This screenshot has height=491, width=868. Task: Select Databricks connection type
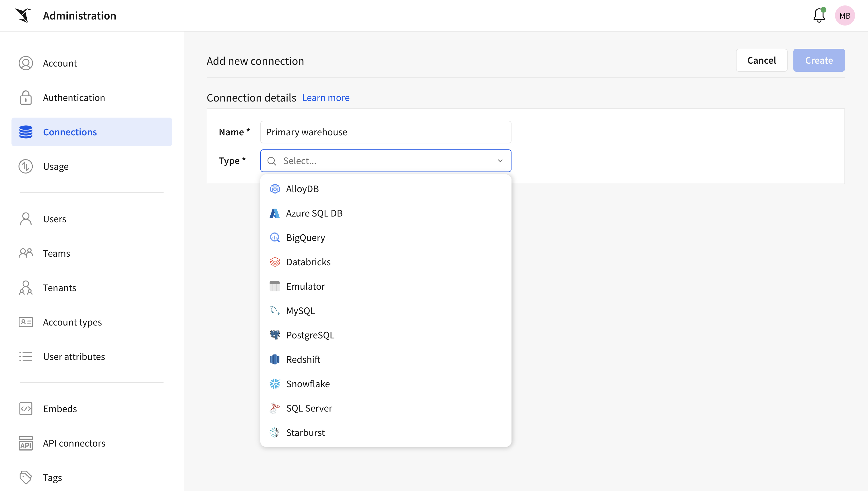click(x=308, y=262)
